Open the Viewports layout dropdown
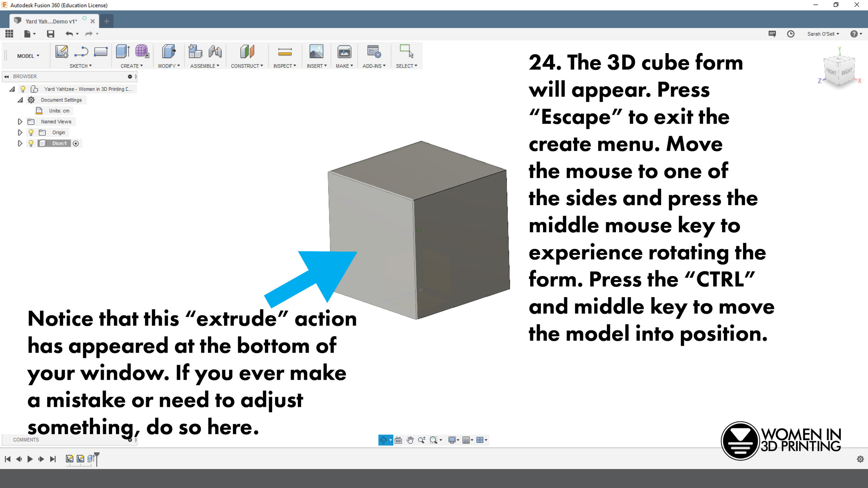868x488 pixels. 482,440
